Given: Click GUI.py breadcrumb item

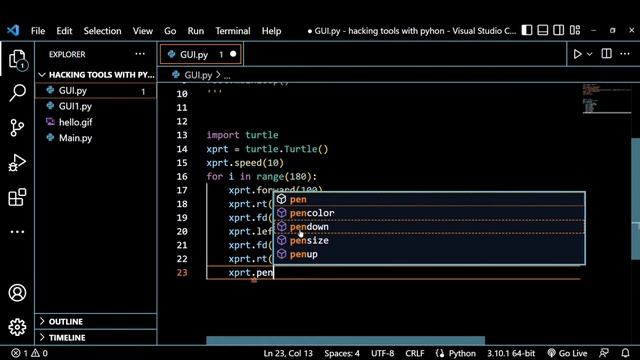Looking at the screenshot, I should (x=198, y=75).
